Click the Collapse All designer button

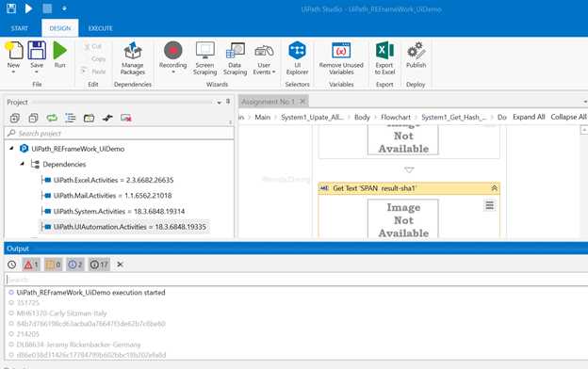[568, 117]
